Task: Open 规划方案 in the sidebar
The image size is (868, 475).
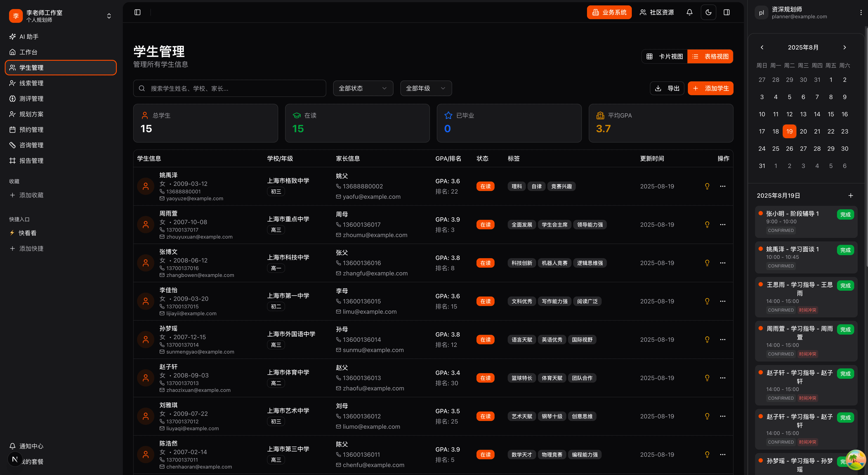Action: click(x=31, y=114)
